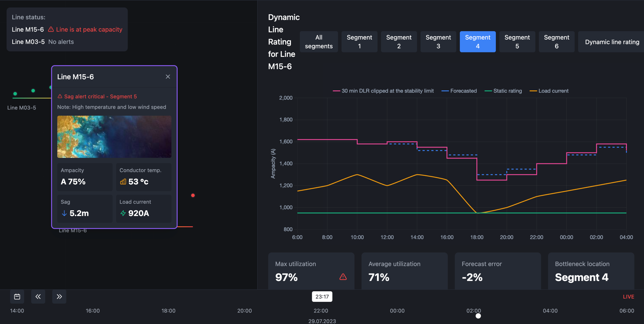Click the Average utilization 71% card
The image size is (644, 324).
(x=405, y=271)
